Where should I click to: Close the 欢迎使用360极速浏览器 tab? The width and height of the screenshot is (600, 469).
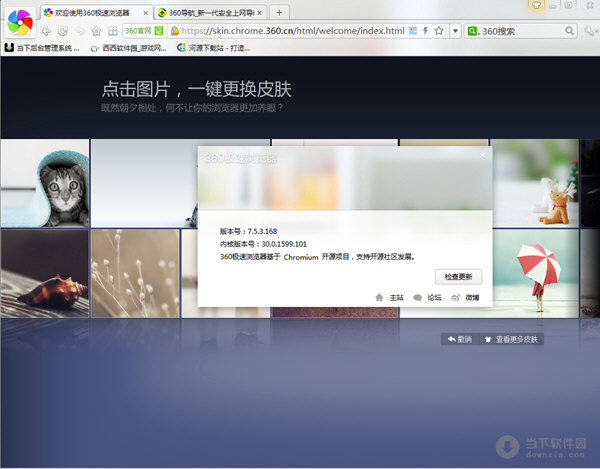[x=145, y=13]
